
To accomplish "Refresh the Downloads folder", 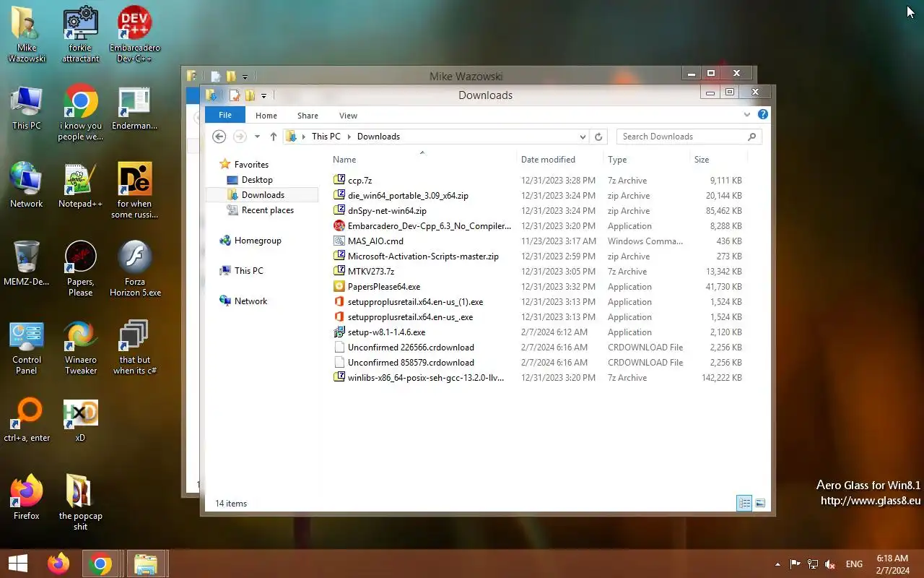I will [598, 137].
